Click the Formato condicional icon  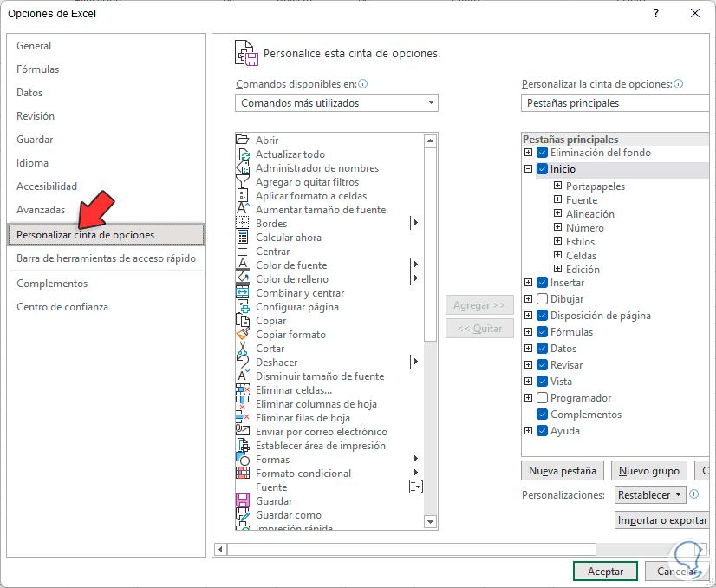pos(243,473)
